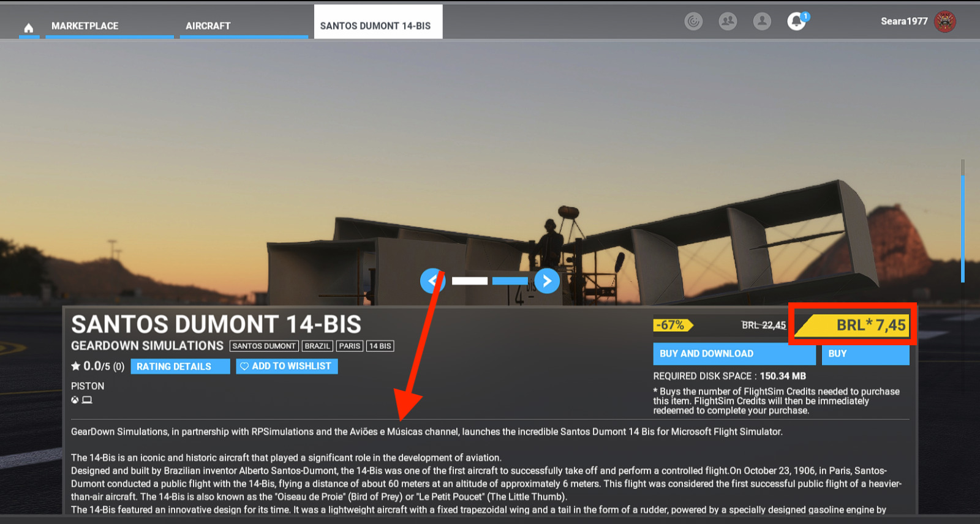Click the Paris tag
Viewport: 980px width, 524px height.
[x=350, y=346]
